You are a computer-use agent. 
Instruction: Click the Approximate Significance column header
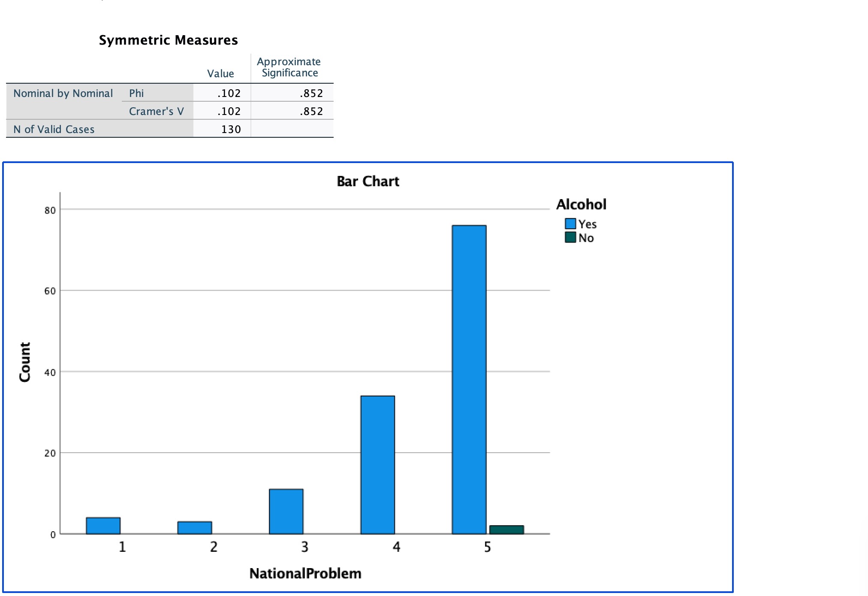point(289,67)
